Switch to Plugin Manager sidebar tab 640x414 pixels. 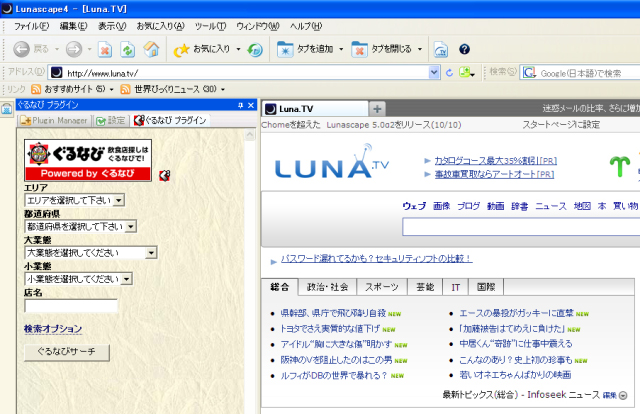[54, 121]
